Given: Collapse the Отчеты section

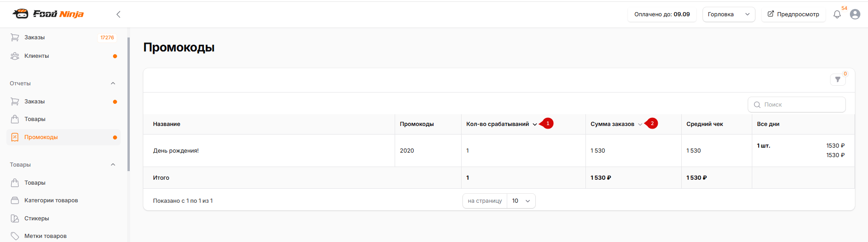Looking at the screenshot, I should coord(113,84).
